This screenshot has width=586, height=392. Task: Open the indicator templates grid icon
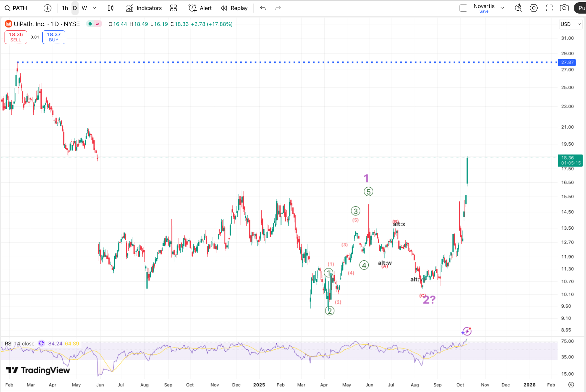[174, 8]
